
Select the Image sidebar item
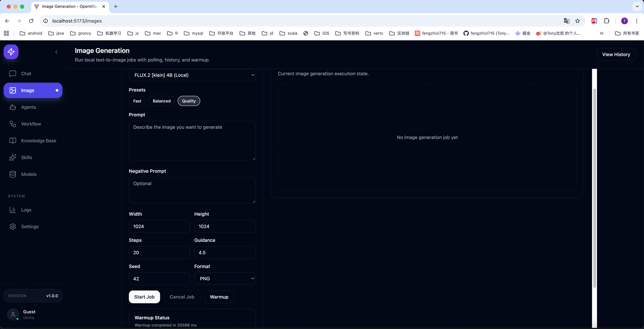tap(33, 90)
